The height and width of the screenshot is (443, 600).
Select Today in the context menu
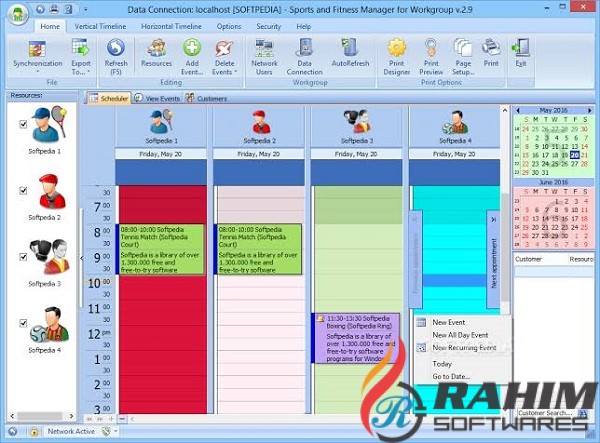pos(442,364)
